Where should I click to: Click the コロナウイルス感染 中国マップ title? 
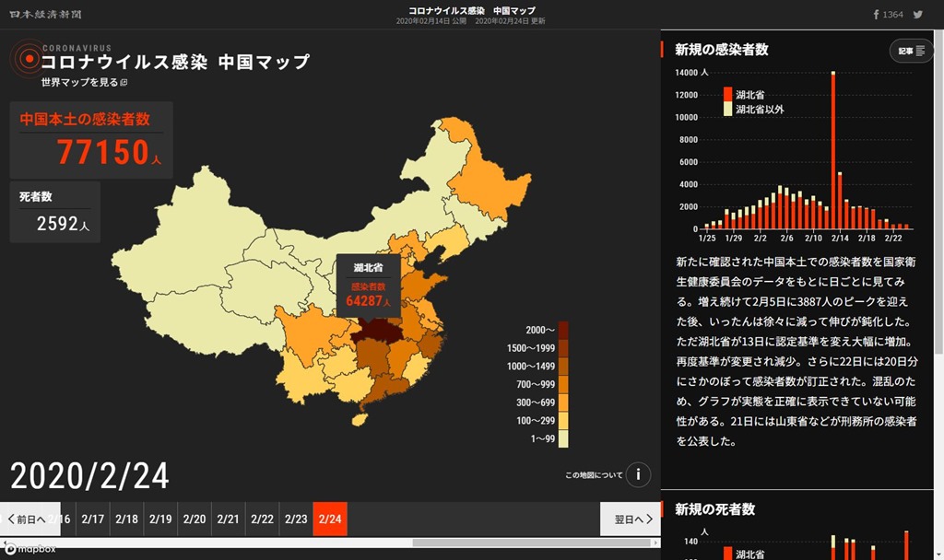(x=175, y=62)
